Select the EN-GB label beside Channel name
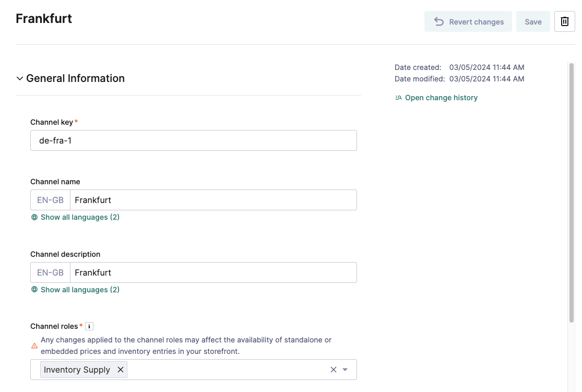Image resolution: width=582 pixels, height=392 pixels. point(50,199)
